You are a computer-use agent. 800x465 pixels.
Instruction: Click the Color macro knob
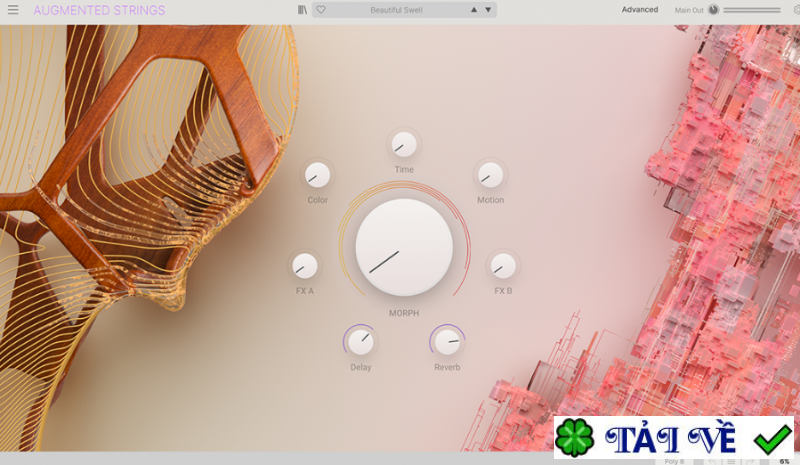[317, 175]
